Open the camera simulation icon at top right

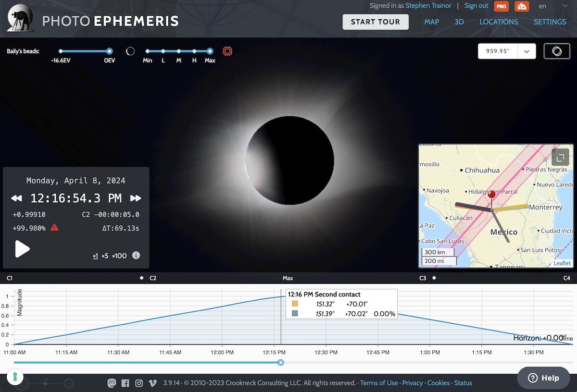tap(556, 51)
